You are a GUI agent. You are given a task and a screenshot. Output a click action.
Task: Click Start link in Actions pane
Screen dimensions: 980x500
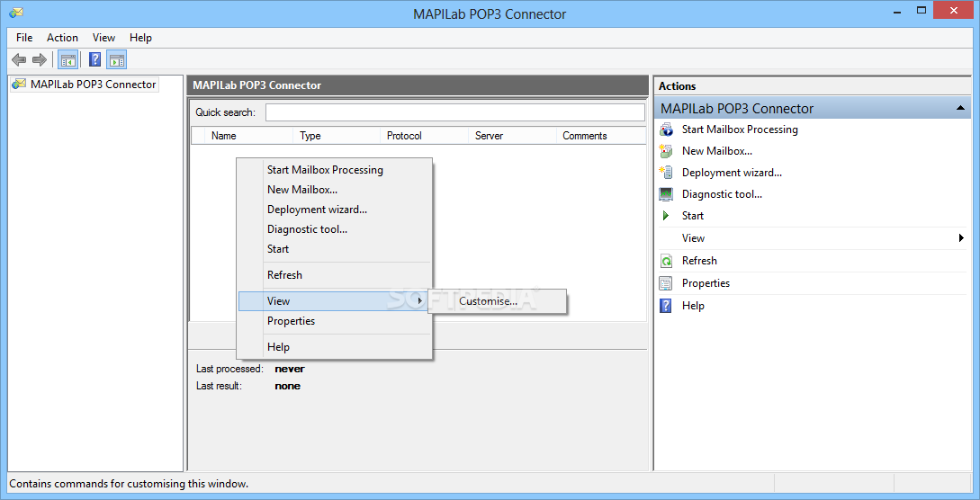tap(693, 215)
